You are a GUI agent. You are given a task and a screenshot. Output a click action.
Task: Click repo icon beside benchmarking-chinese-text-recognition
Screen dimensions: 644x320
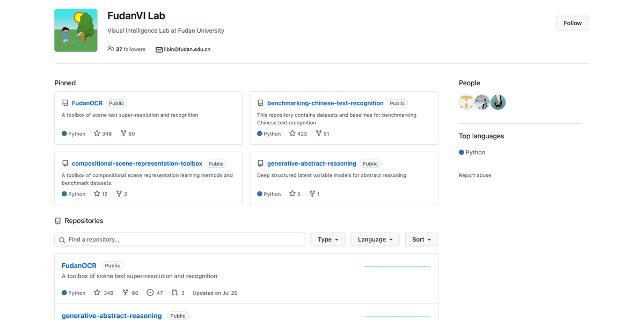[x=260, y=103]
